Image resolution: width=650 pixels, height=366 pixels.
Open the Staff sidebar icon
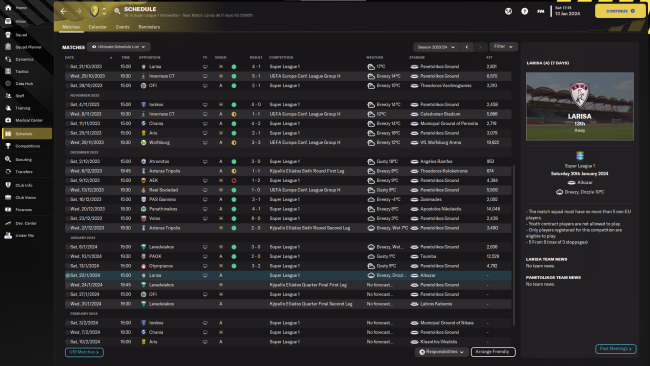(8, 96)
